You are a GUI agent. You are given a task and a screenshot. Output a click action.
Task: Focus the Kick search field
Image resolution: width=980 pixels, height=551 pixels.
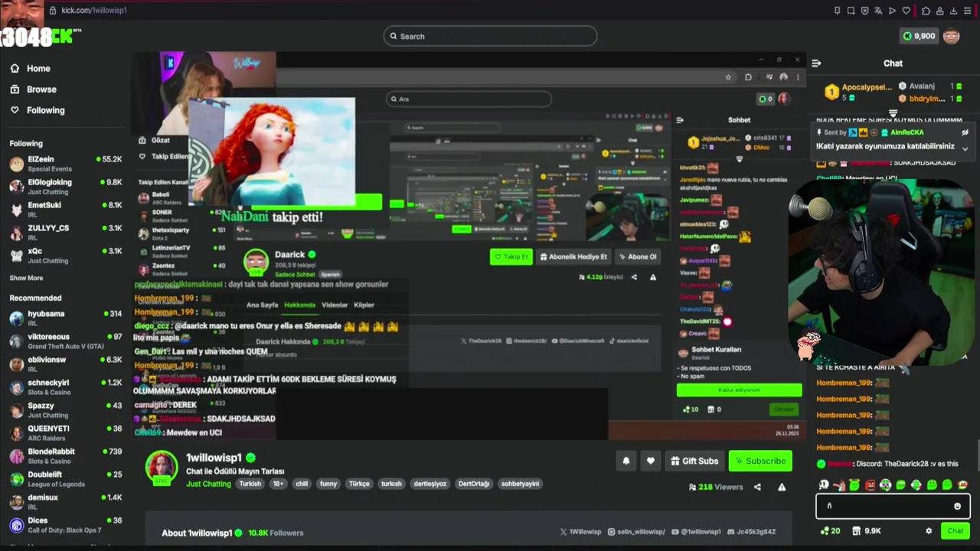point(490,36)
